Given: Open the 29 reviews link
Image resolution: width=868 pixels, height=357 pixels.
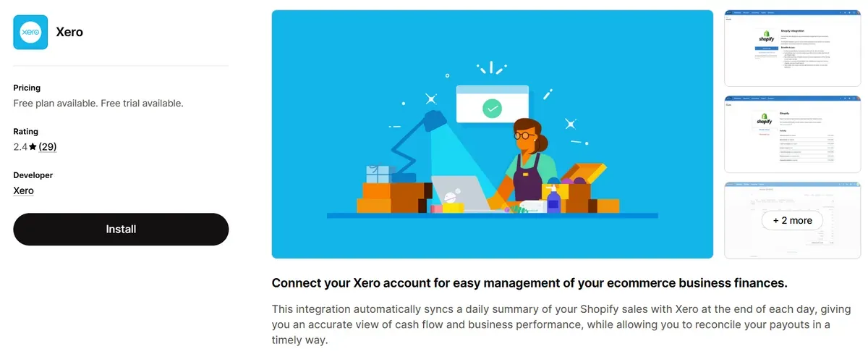Looking at the screenshot, I should pyautogui.click(x=48, y=147).
